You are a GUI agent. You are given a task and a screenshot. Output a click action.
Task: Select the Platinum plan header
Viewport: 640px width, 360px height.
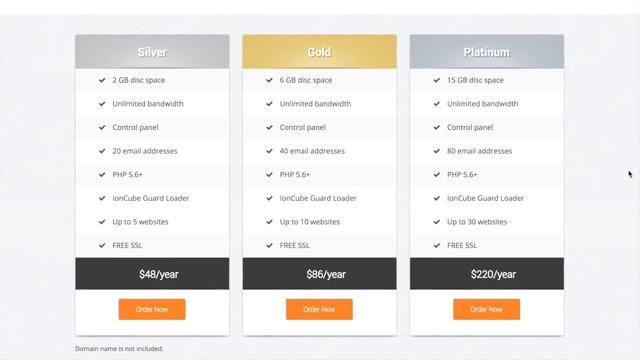487,52
